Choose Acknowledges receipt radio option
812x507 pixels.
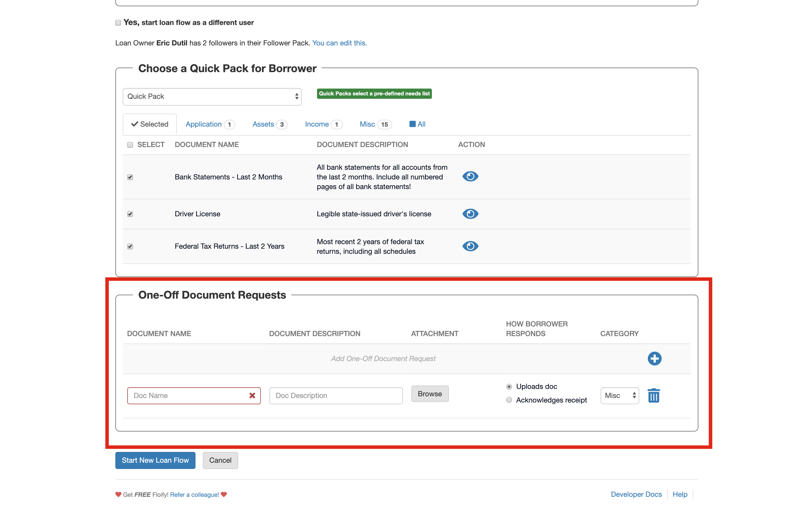(509, 400)
